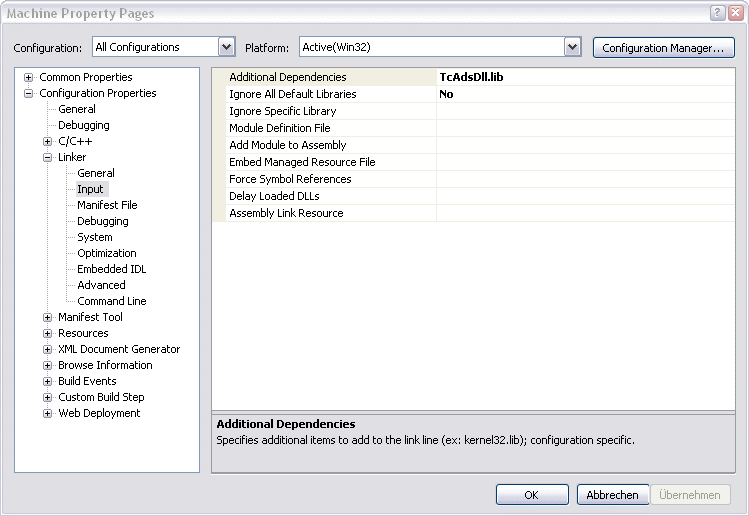The height and width of the screenshot is (516, 749).
Task: Expand the Browse Information node
Action: tap(47, 366)
